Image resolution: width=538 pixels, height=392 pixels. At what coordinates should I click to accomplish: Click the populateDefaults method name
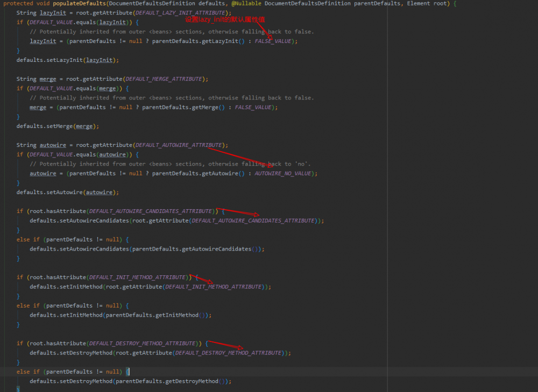tap(79, 3)
